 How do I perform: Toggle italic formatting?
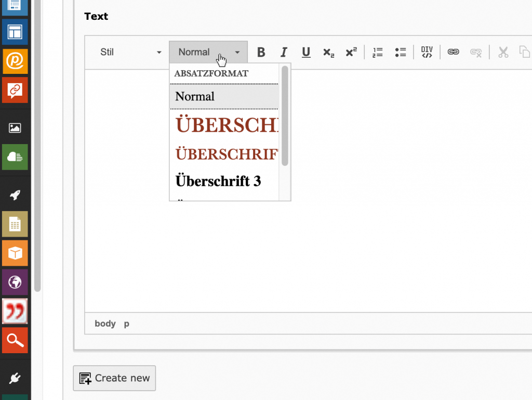(284, 53)
